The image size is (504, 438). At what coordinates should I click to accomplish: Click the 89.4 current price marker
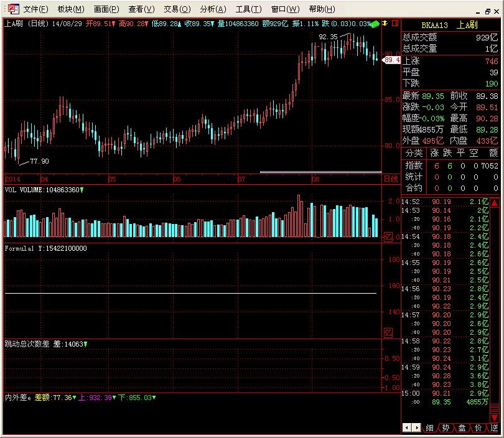(391, 60)
